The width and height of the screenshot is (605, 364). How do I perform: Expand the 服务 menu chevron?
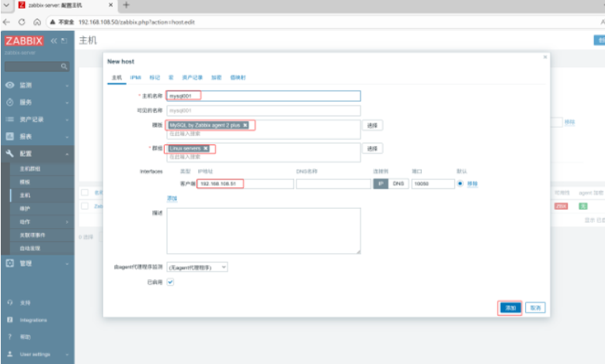pyautogui.click(x=67, y=102)
